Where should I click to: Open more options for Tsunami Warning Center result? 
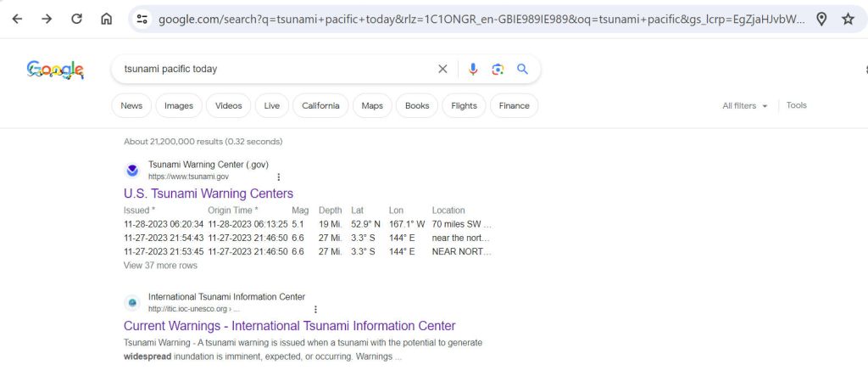[278, 177]
